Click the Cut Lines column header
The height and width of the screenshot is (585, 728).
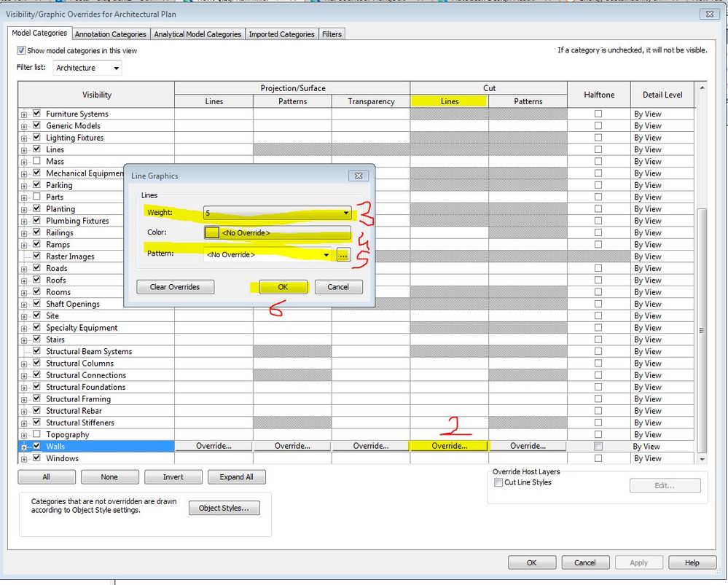click(449, 101)
